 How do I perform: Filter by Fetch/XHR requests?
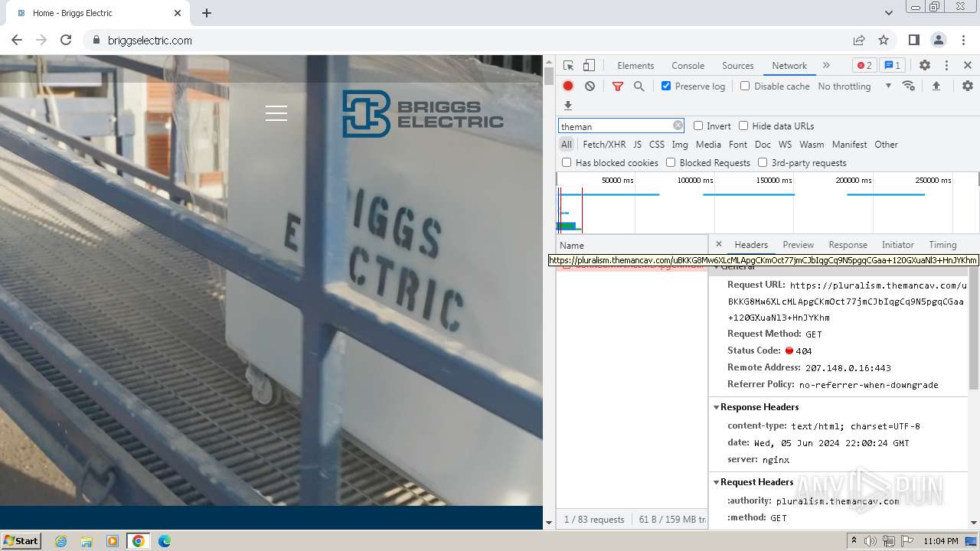coord(604,144)
